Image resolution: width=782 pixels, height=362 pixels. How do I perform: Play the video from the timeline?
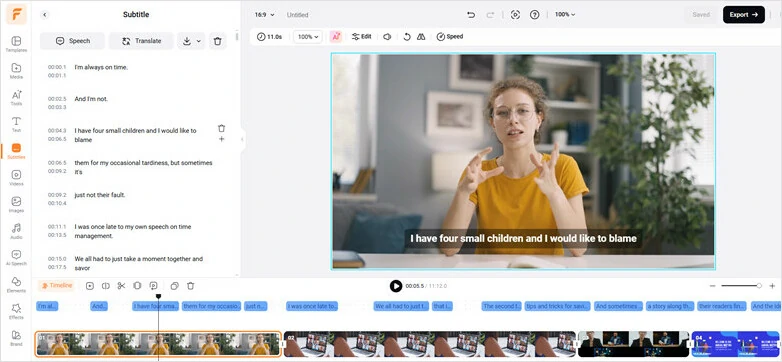pyautogui.click(x=396, y=286)
